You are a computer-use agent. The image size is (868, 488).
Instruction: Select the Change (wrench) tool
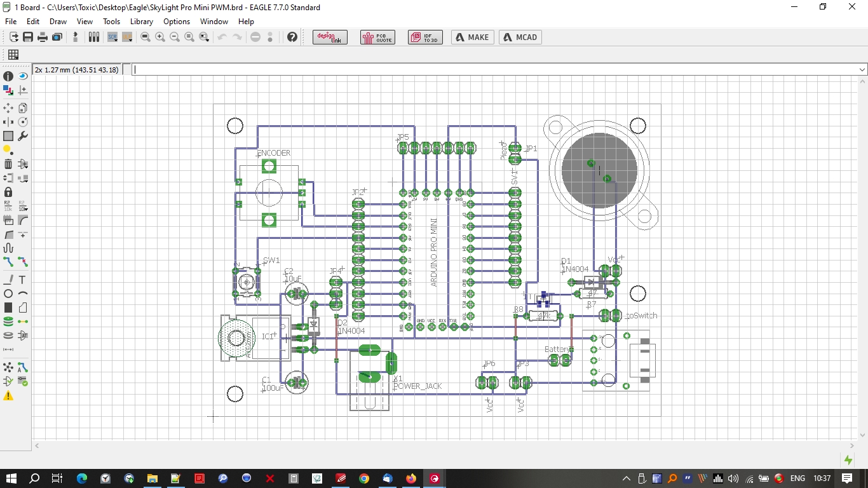tap(23, 136)
